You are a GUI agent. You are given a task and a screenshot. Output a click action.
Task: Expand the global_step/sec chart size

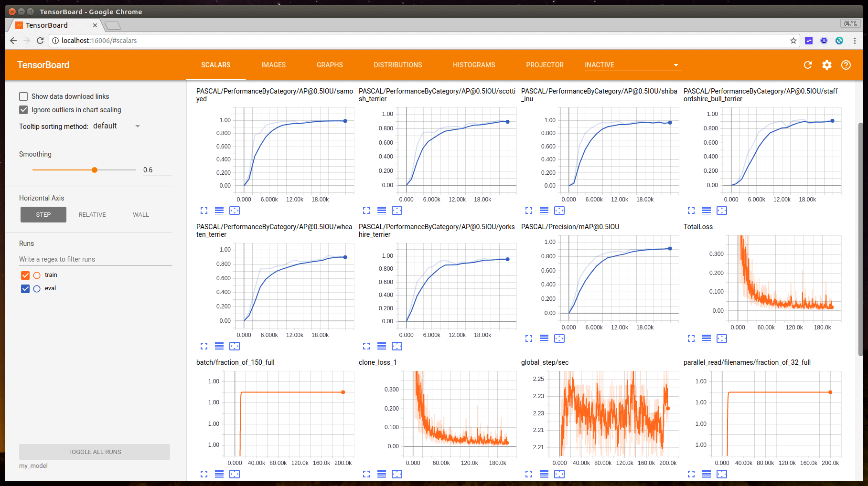(x=529, y=474)
